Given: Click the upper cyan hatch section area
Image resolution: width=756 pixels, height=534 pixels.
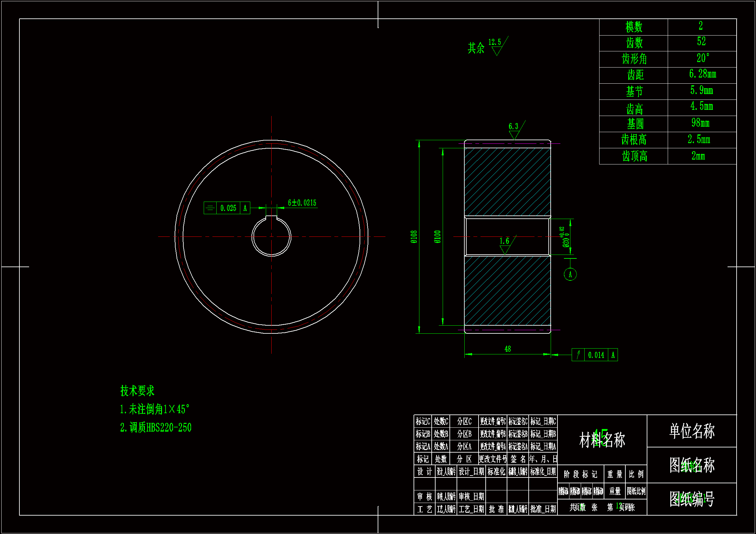Looking at the screenshot, I should pos(507,182).
